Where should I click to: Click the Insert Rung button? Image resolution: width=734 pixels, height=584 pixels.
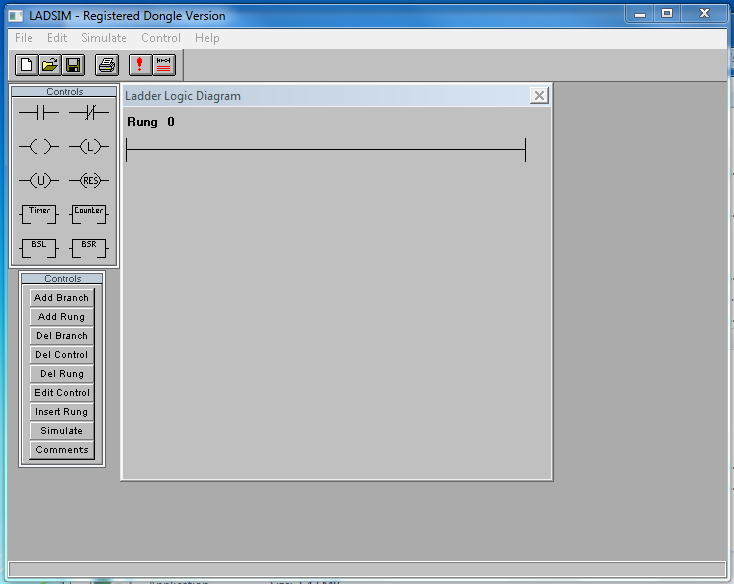[x=62, y=412]
